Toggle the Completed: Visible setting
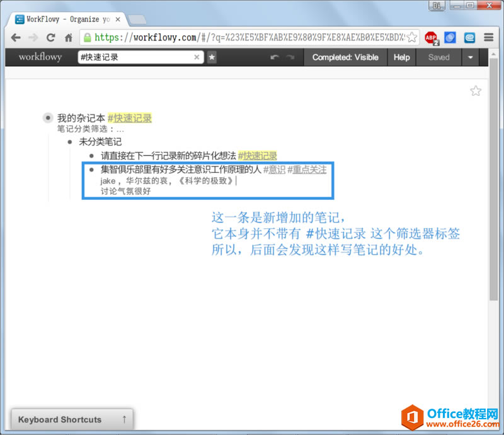Viewport: 504px width, 435px height. click(345, 57)
